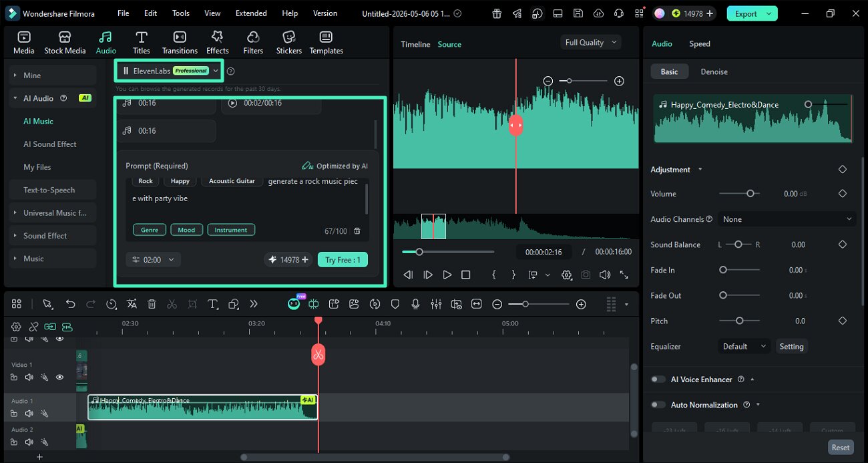
Task: Clear the prompt with the trash icon
Action: [x=357, y=231]
